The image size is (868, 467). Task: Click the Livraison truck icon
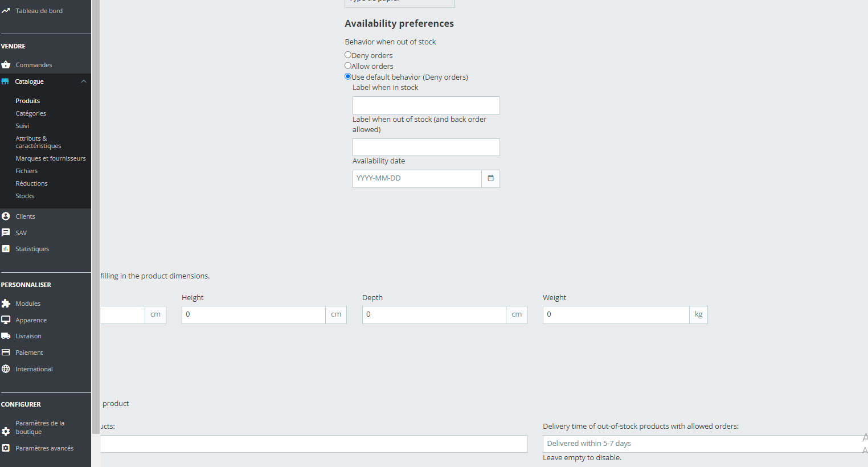(x=6, y=336)
